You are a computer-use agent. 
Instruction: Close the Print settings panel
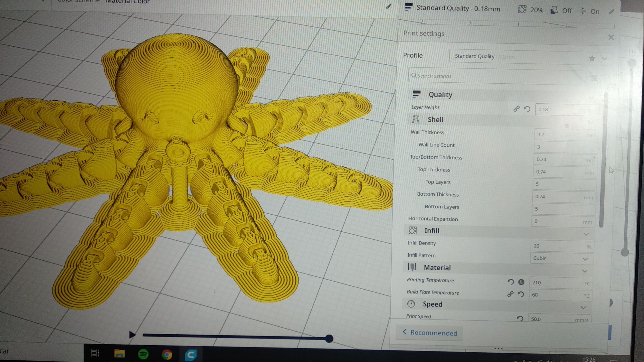tap(611, 37)
